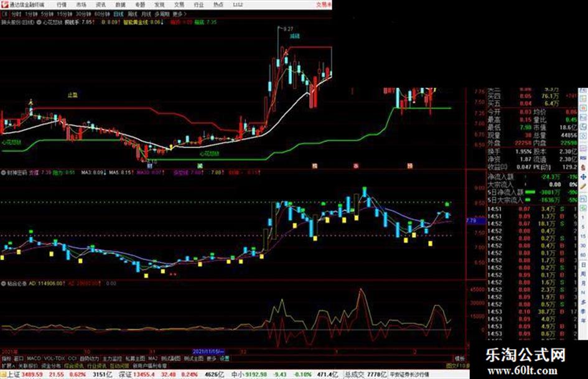Screen dimensions: 588x379
Task: Open the 热点 menu
Action: click(218, 4)
